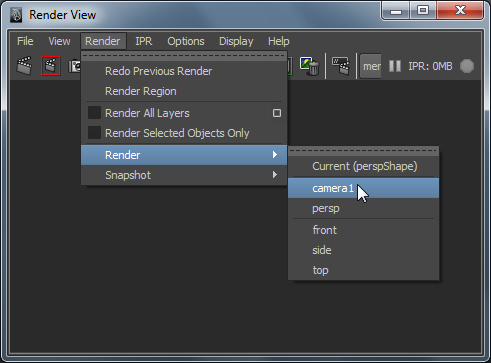
Task: Render from camera1
Action: tap(363, 188)
